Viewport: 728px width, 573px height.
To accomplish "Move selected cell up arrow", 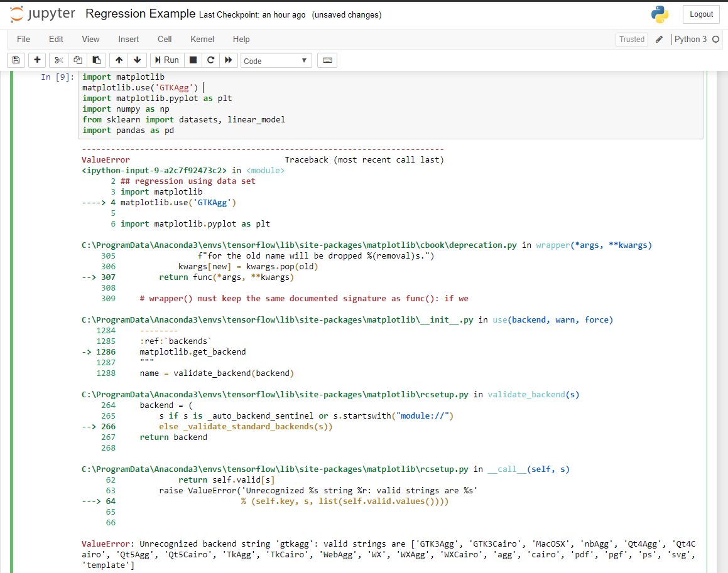I will (119, 60).
